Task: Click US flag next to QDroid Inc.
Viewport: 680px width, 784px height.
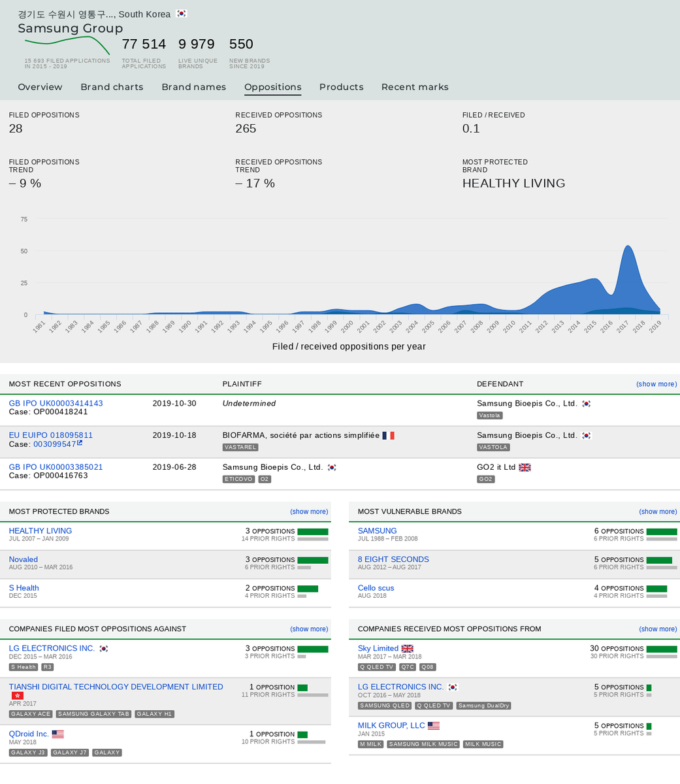Action: tap(57, 734)
